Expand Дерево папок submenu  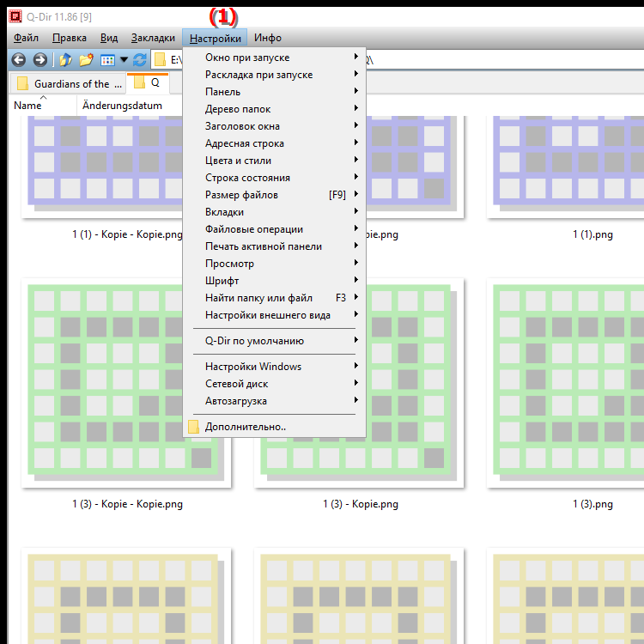(x=275, y=109)
